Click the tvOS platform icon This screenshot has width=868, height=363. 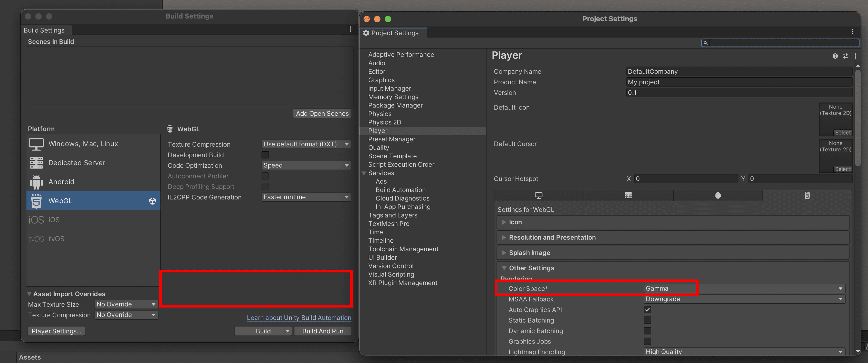click(36, 239)
